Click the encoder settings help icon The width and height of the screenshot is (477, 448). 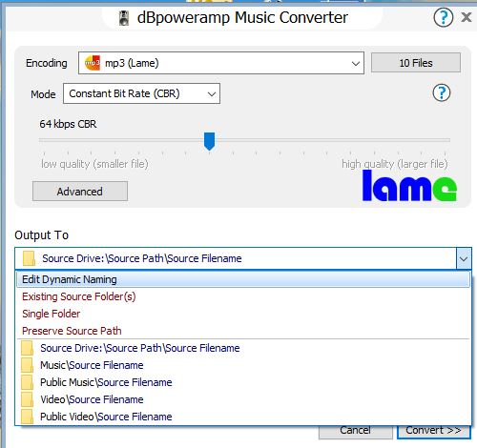442,93
